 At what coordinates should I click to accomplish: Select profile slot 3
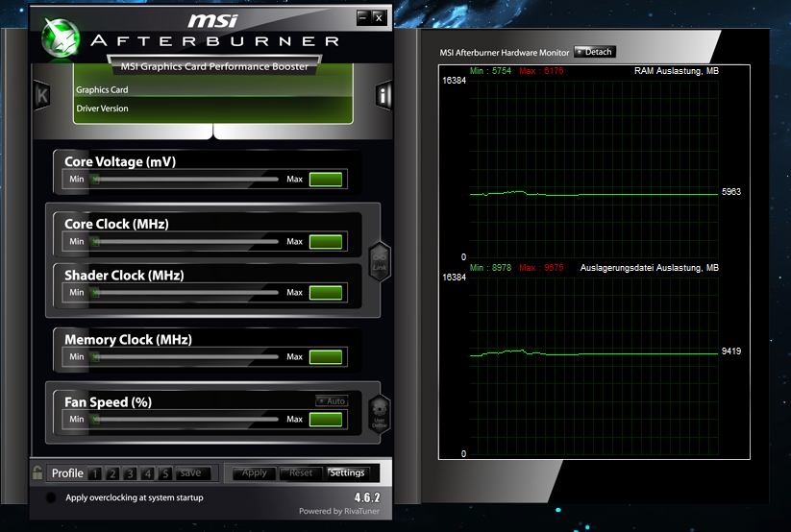click(x=130, y=473)
